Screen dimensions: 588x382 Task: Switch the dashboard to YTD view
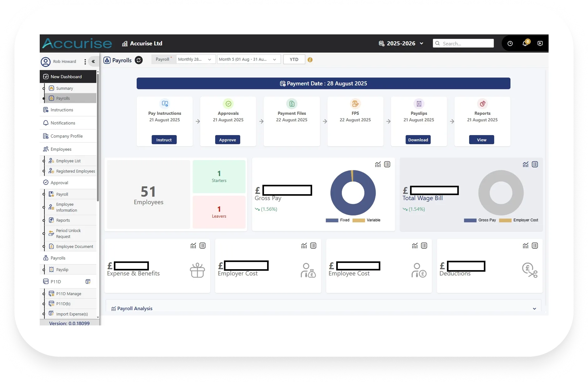(294, 59)
